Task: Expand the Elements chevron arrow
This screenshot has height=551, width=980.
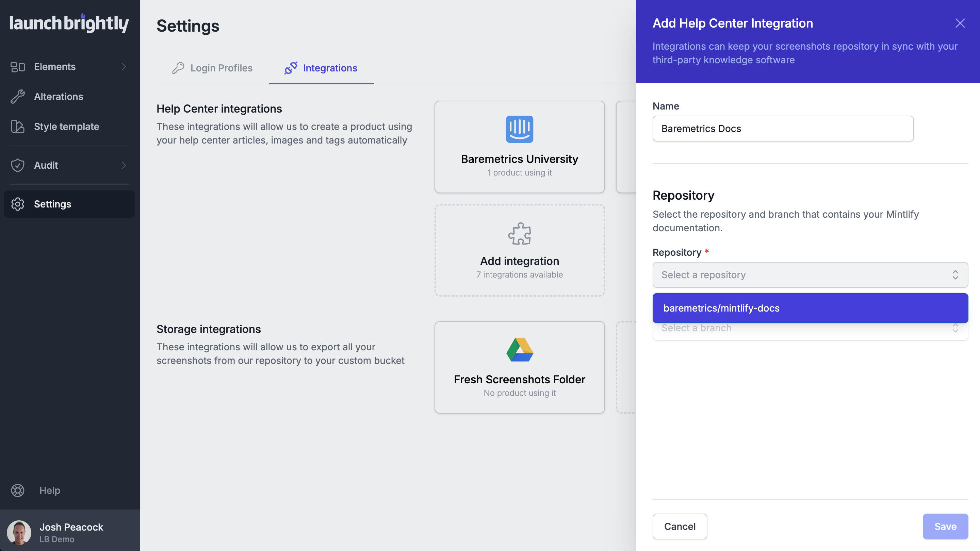Action: point(124,67)
